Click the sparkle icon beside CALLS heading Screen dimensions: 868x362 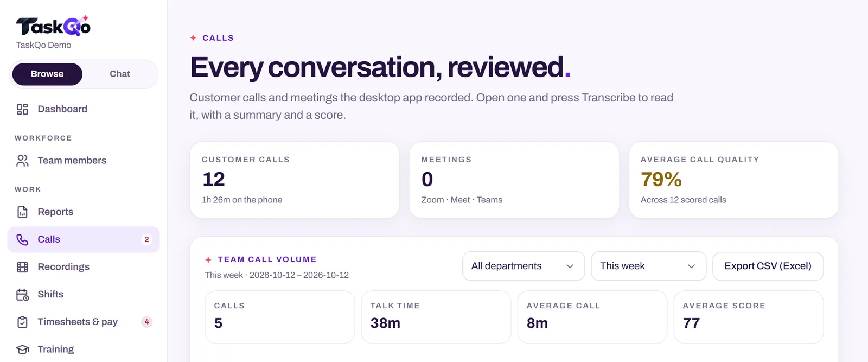pos(193,38)
